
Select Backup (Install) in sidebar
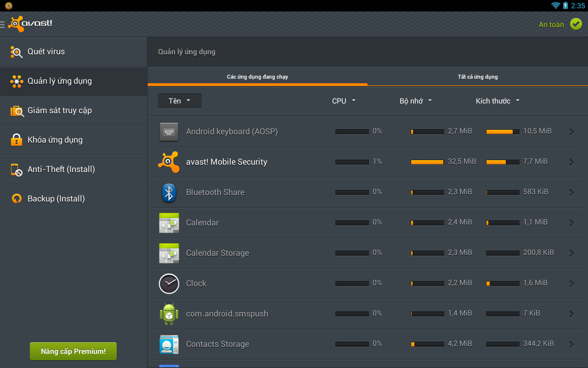pyautogui.click(x=73, y=199)
